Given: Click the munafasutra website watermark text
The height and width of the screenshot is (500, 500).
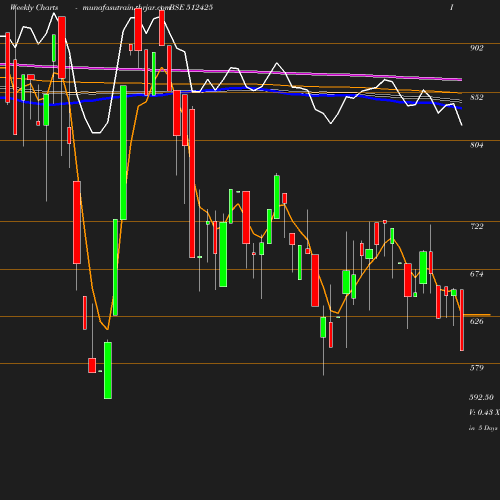Looking at the screenshot, I should click(x=126, y=7).
